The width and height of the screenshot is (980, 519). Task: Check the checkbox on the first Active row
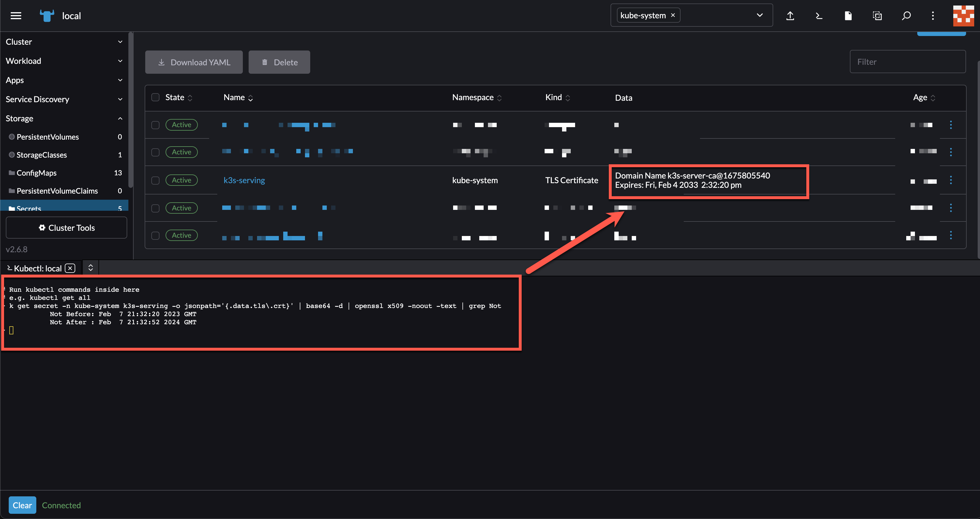pyautogui.click(x=155, y=124)
